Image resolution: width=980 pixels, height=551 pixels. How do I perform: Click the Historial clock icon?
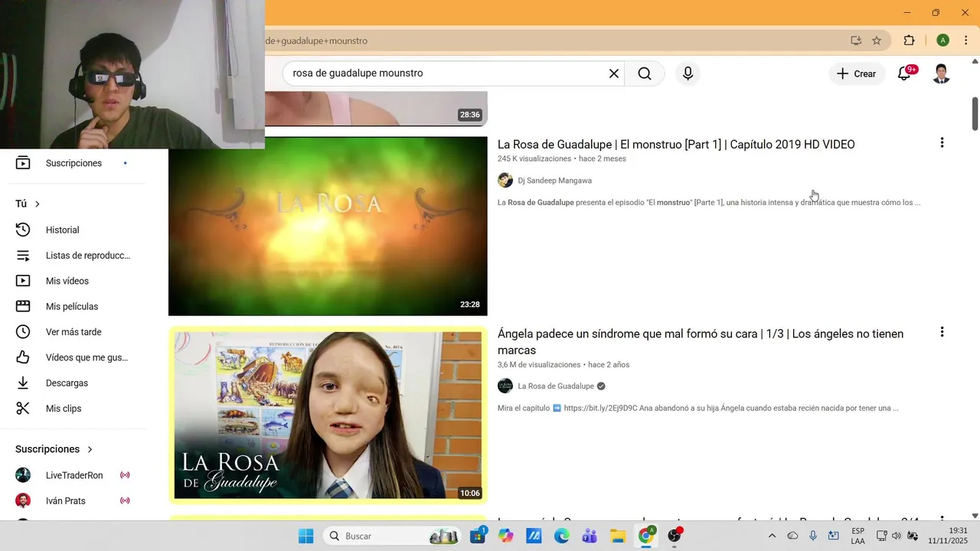pos(23,230)
